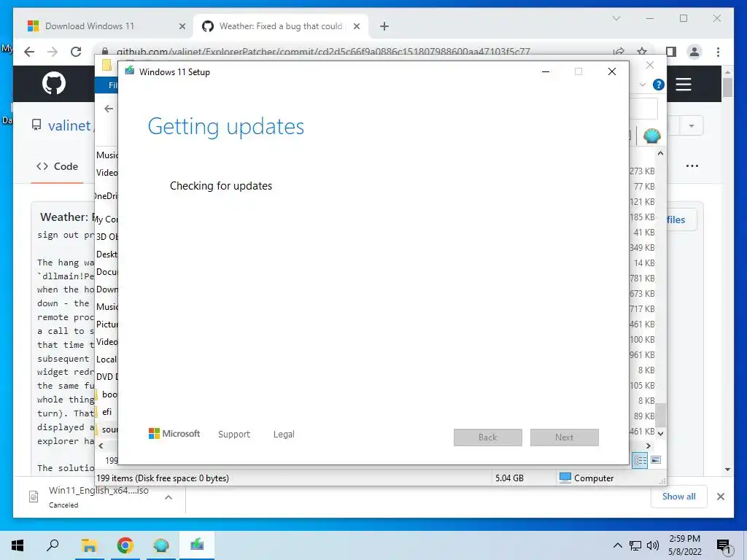Open the notification center icon

point(724,547)
